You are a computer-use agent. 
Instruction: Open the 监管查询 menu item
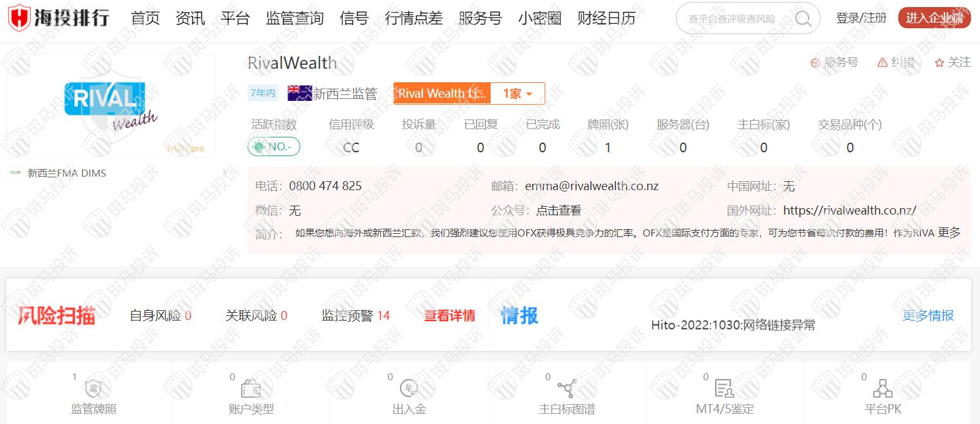coord(295,18)
